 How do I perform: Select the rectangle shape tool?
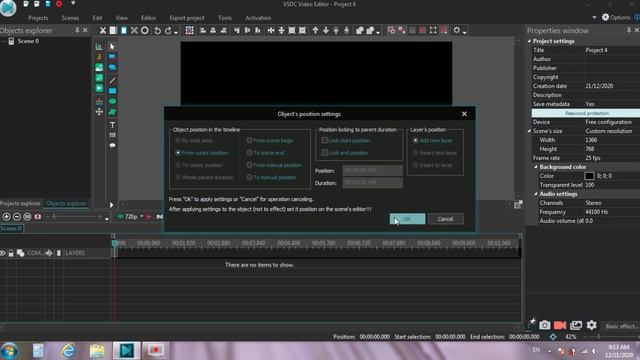[112, 91]
